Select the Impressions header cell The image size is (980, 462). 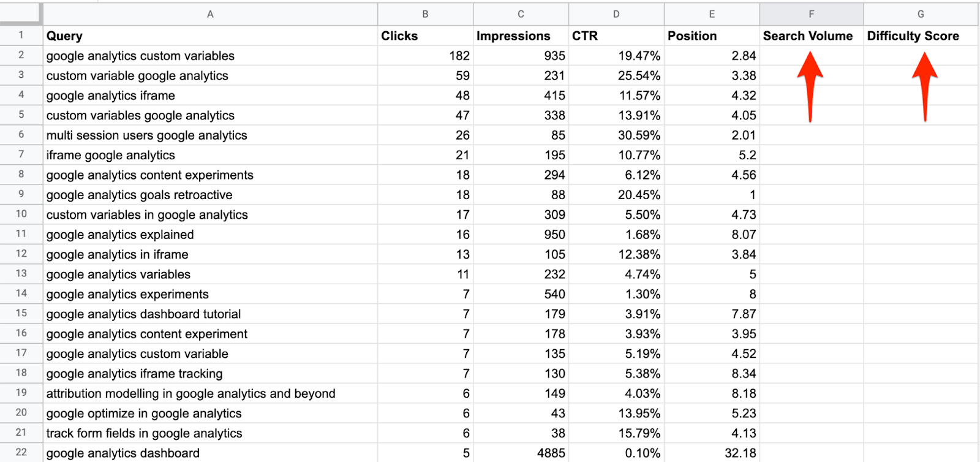(x=521, y=36)
